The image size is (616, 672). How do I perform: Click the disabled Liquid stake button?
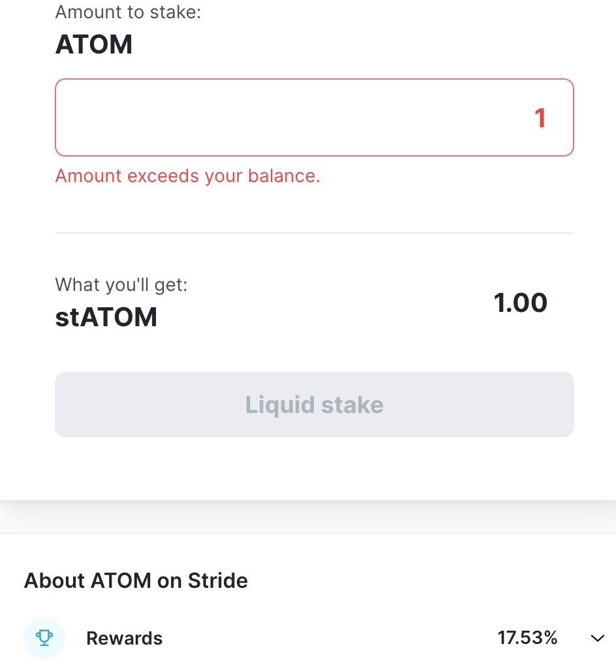(315, 404)
